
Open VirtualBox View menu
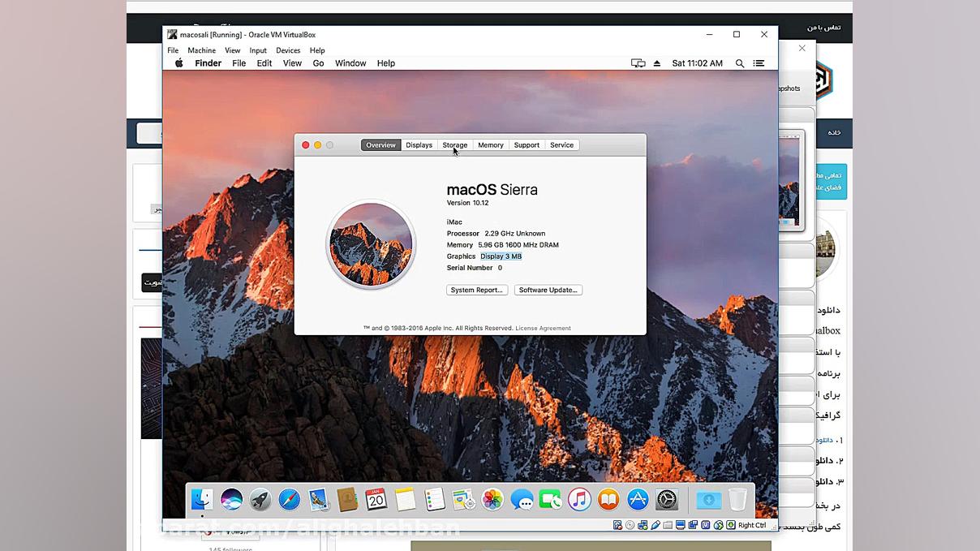[x=232, y=50]
